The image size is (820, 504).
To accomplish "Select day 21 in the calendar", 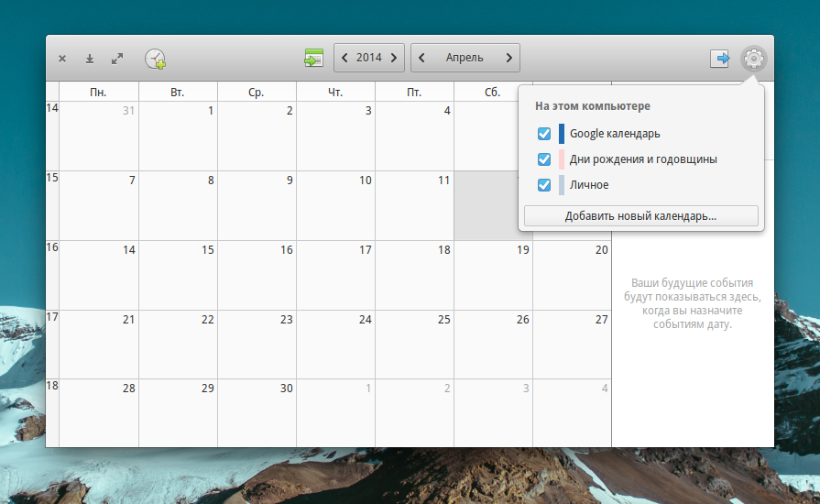I will point(99,345).
